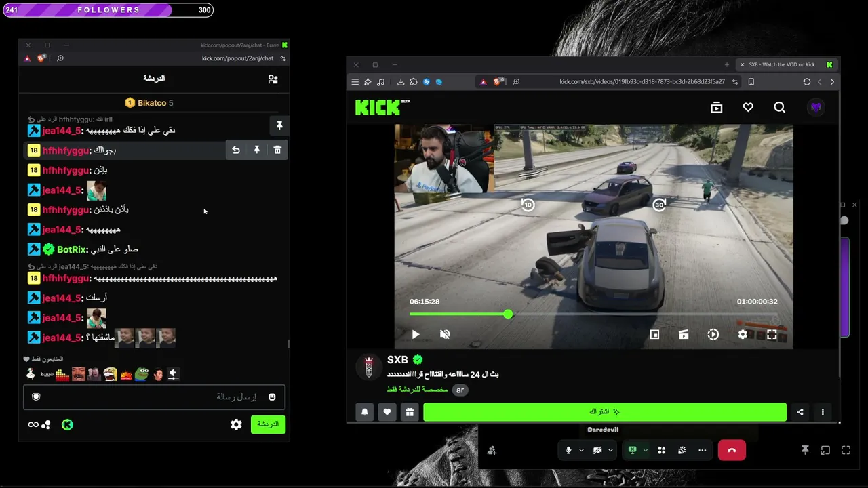
Task: Bookmark the Kick VOD page
Action: (751, 82)
